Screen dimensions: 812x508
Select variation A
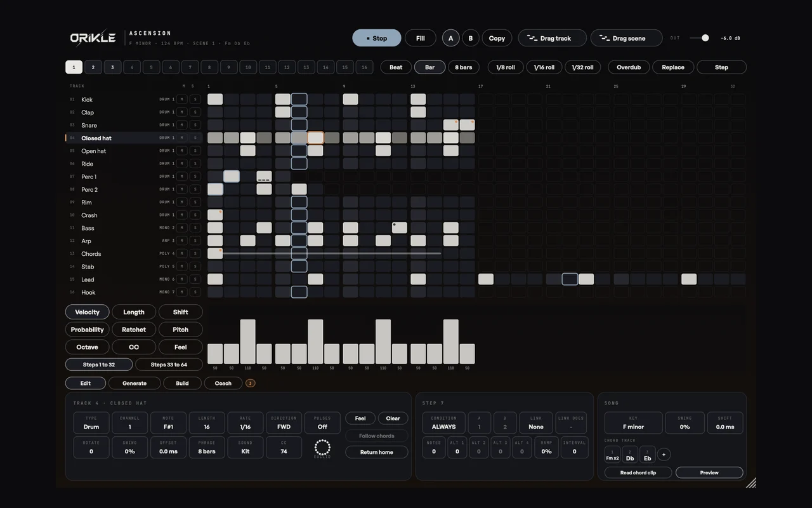[451, 38]
